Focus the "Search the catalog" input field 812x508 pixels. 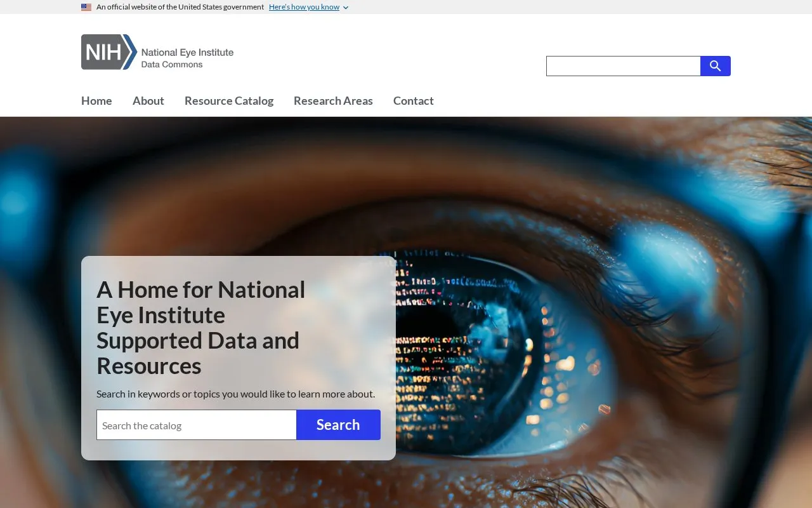click(x=197, y=425)
